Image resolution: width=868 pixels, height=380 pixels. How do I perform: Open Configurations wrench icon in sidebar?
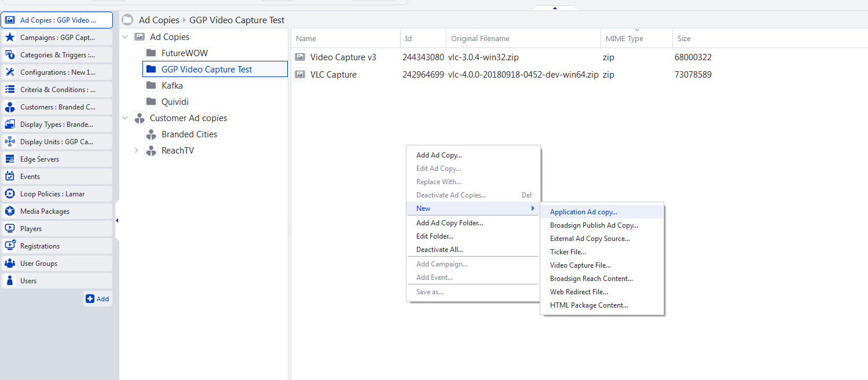(x=10, y=72)
